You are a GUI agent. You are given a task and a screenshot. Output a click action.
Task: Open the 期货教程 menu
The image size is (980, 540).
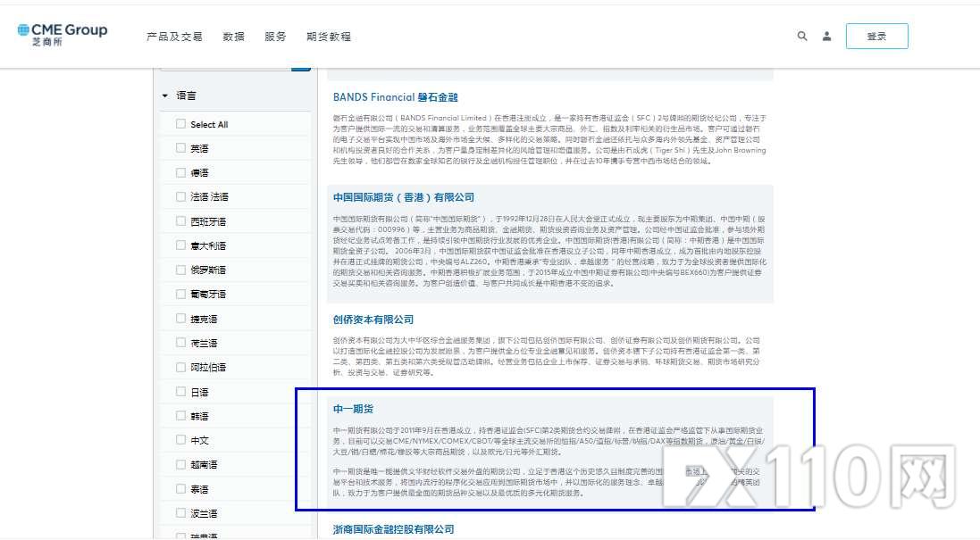click(x=329, y=37)
